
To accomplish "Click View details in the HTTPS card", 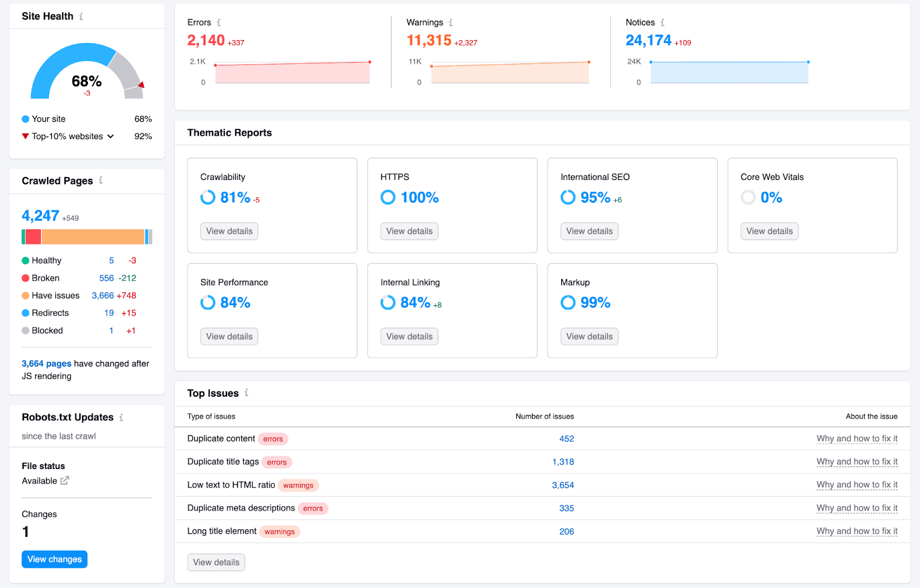I will click(409, 231).
